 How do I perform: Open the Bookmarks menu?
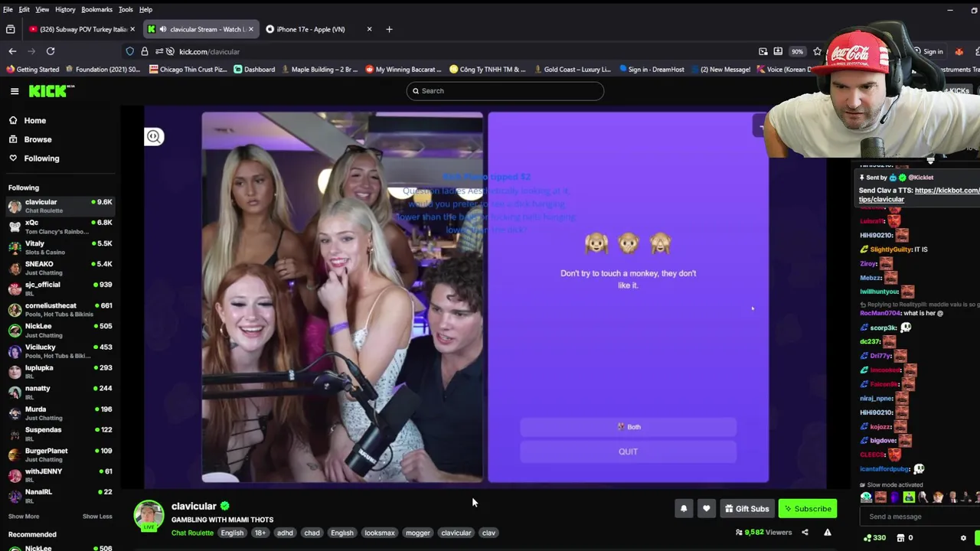click(x=96, y=9)
